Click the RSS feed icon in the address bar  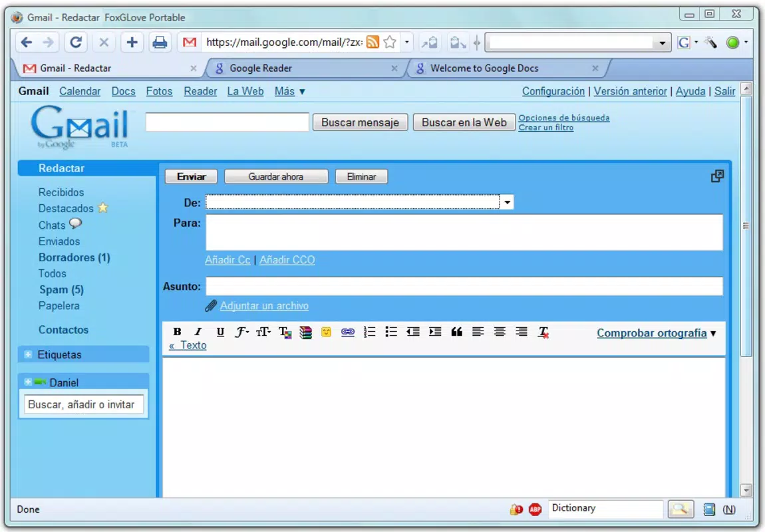point(373,42)
